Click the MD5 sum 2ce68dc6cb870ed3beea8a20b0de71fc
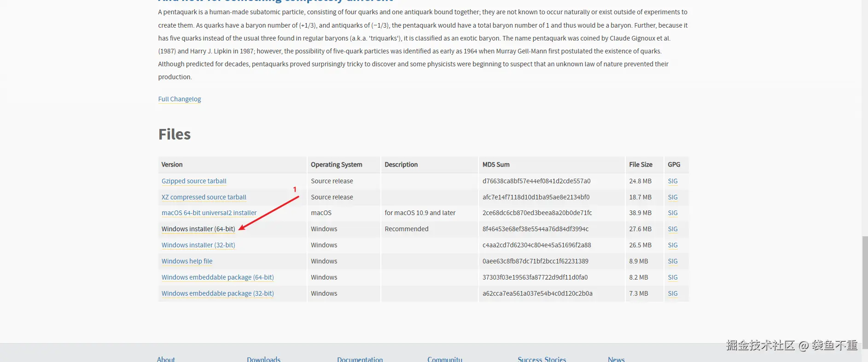Screen dimensions: 868x362 (x=537, y=213)
